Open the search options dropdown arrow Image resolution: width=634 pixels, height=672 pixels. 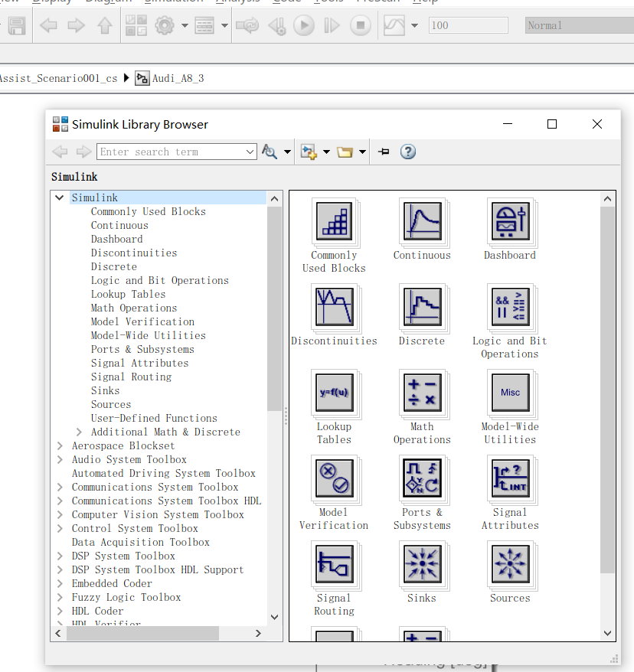[287, 152]
